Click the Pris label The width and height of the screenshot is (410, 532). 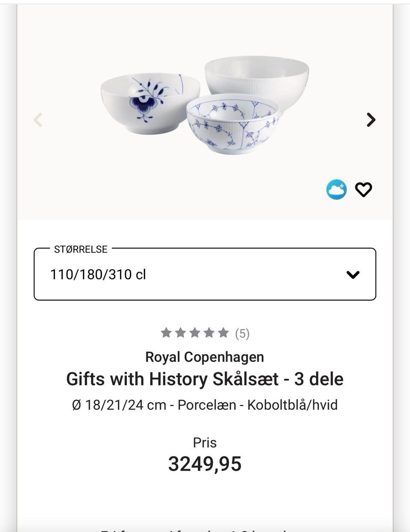coord(205,442)
